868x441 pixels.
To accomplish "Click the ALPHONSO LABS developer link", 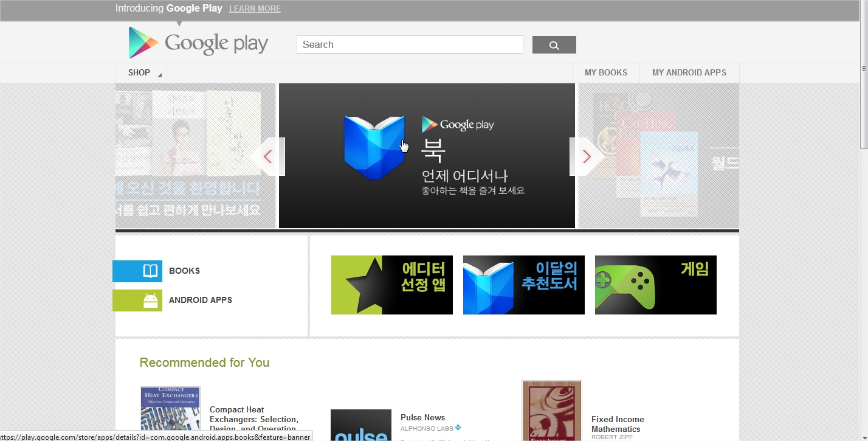I will click(427, 429).
